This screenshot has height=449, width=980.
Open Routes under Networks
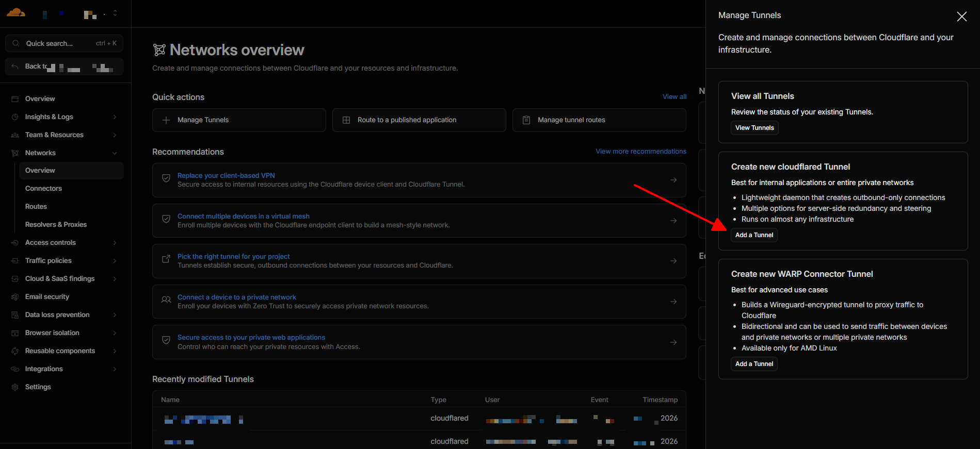pos(36,207)
